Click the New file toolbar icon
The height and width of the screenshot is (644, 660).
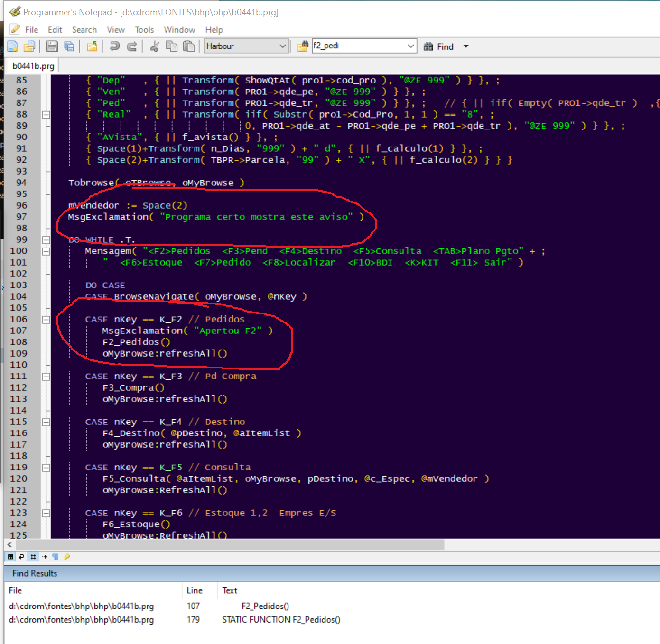click(x=12, y=46)
